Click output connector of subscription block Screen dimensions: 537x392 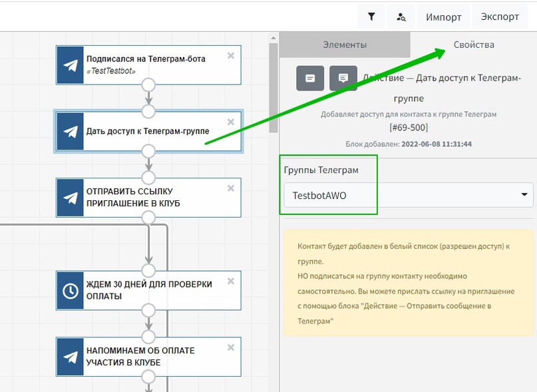[148, 85]
